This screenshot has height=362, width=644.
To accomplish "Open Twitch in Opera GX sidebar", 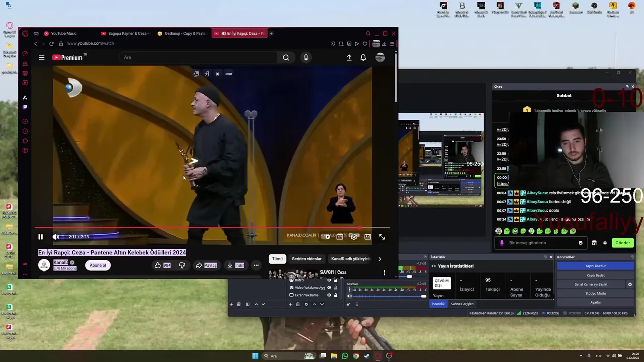I will (x=25, y=107).
